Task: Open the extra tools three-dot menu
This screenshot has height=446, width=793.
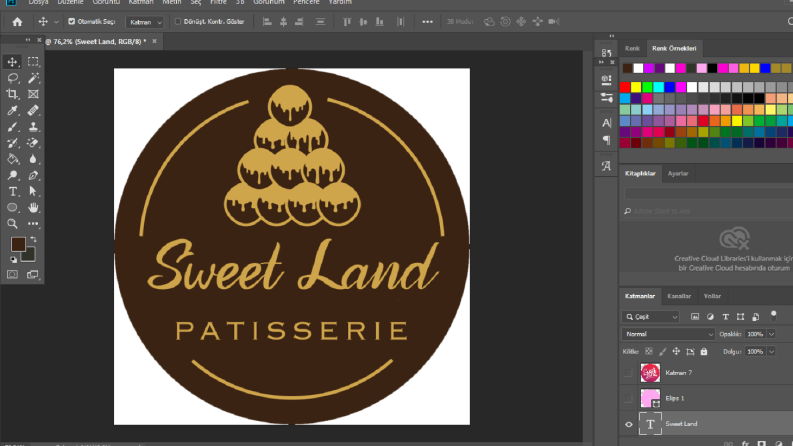Action: [x=33, y=224]
